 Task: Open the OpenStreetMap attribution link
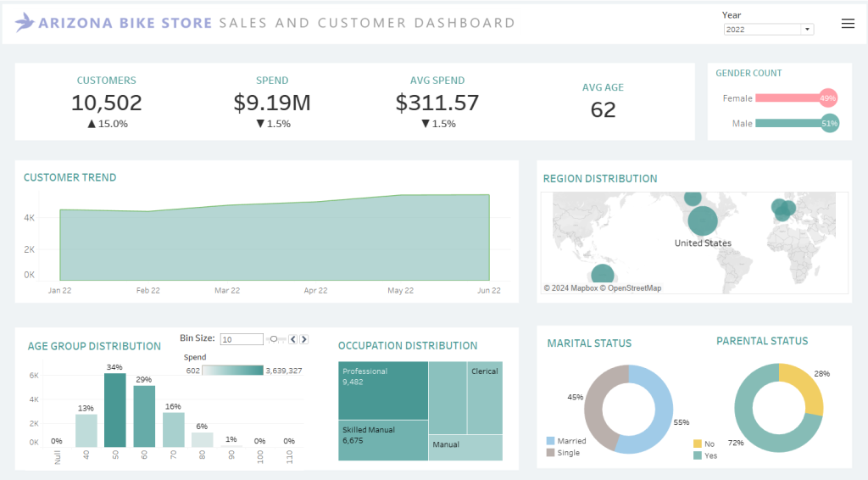(x=630, y=288)
